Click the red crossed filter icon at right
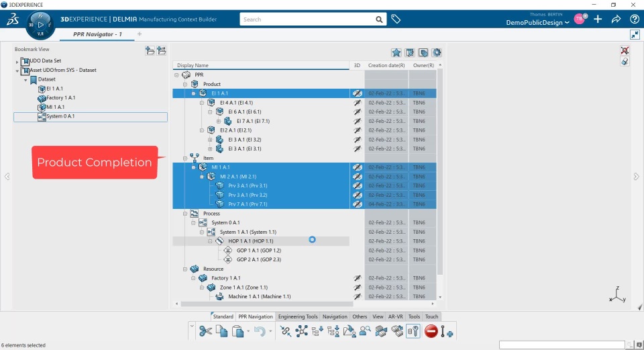Viewport: 644px width, 350px height. point(625,50)
